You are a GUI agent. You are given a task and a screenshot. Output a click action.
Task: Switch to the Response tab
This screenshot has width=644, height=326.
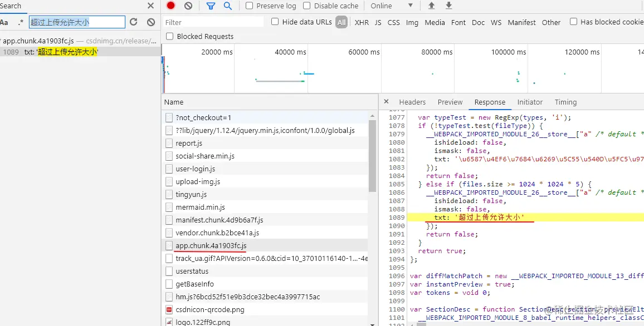coord(490,102)
